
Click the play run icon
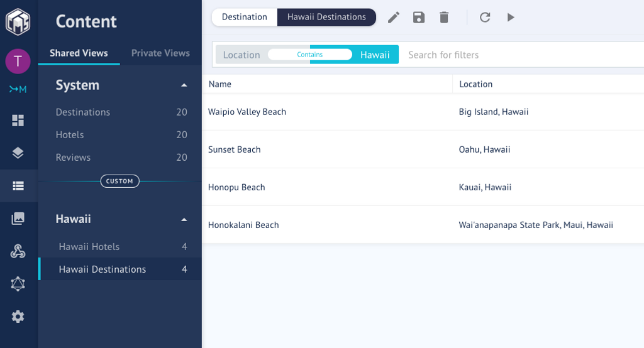511,17
